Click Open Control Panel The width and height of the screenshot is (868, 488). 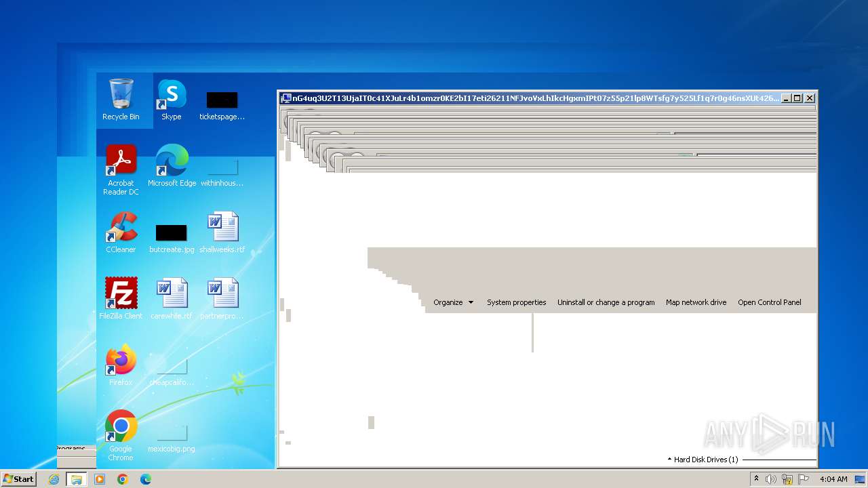click(x=769, y=302)
